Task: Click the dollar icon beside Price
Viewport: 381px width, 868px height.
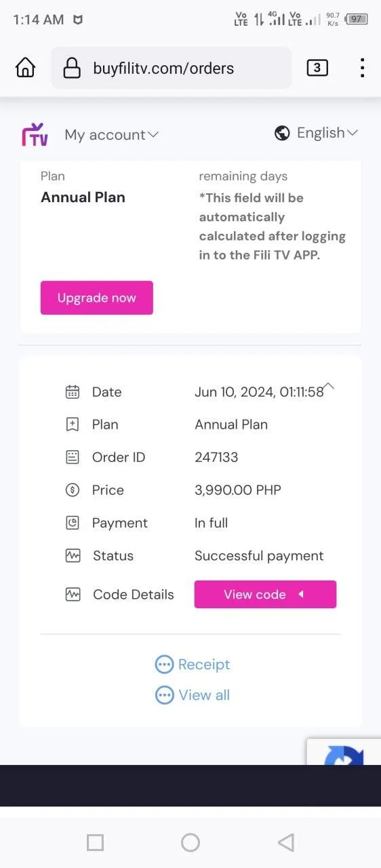Action: pos(73,490)
